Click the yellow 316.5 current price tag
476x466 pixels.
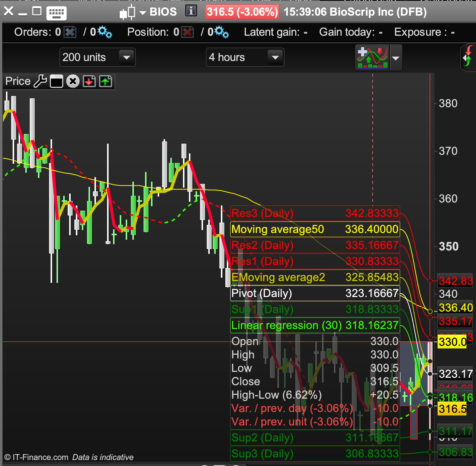tap(452, 409)
